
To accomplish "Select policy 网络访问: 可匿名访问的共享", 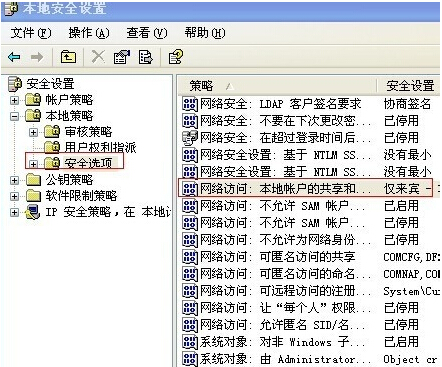I will [278, 257].
